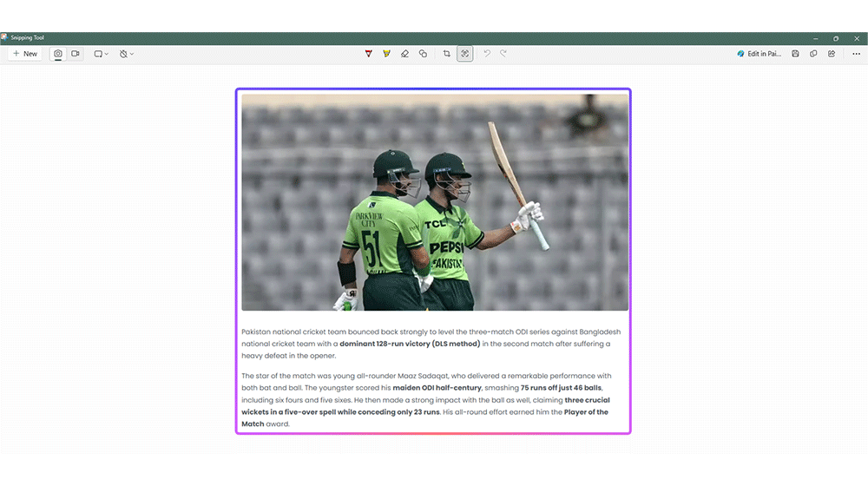Viewport: 868px width, 486px height.
Task: Choose the Eraser tool
Action: click(404, 54)
